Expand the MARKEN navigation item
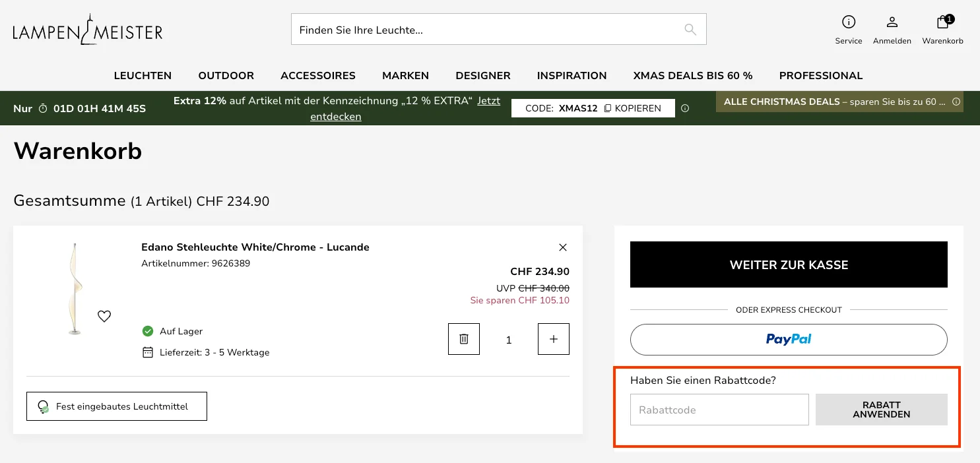 pos(405,76)
